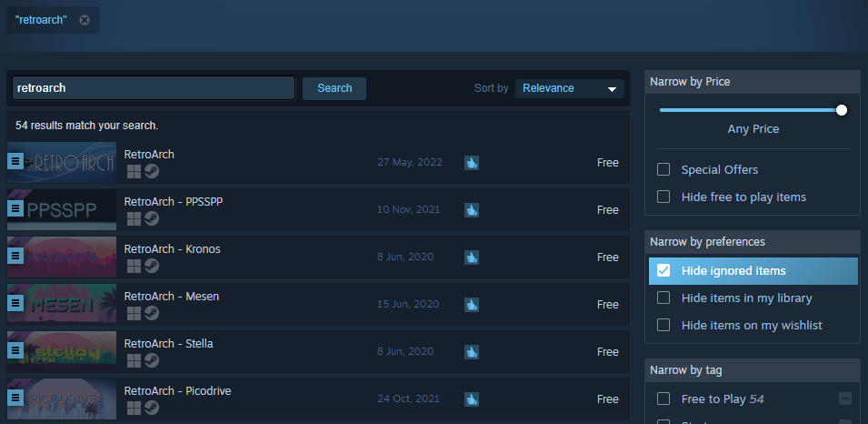The height and width of the screenshot is (424, 868).
Task: Check Hide items in my library
Action: coord(663,298)
